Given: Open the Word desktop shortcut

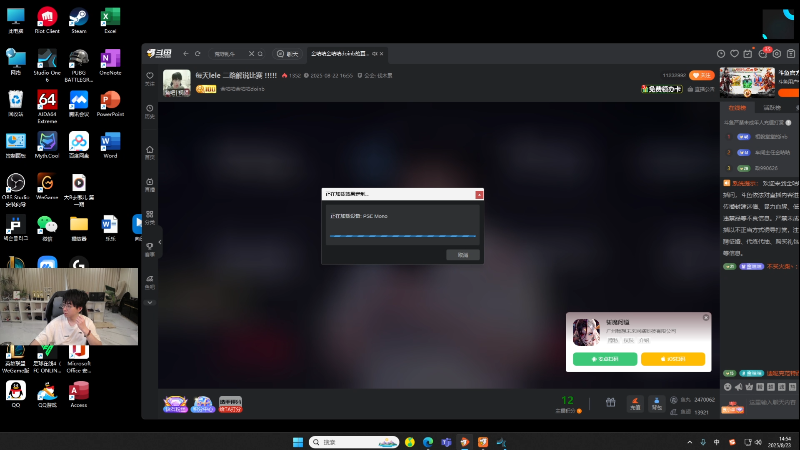Looking at the screenshot, I should pyautogui.click(x=110, y=145).
